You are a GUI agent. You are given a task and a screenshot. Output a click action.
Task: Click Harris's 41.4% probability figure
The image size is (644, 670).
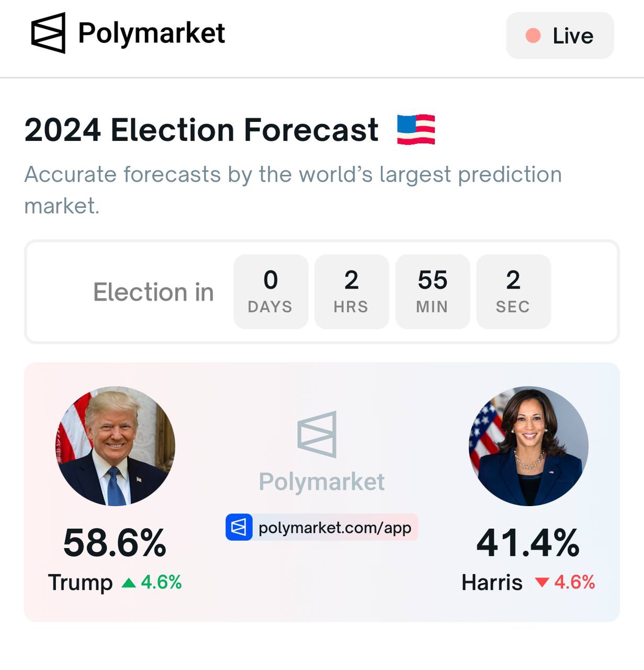(x=528, y=543)
